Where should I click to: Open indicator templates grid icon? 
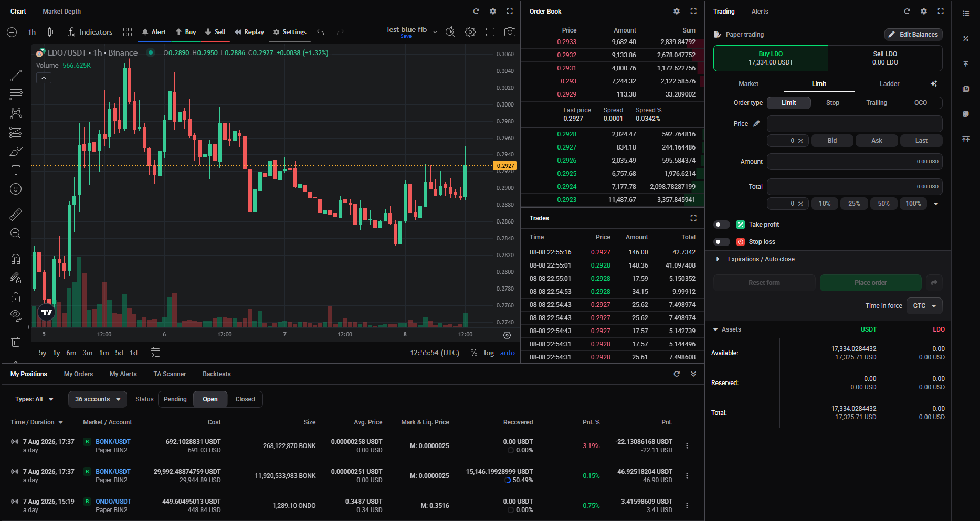coord(128,32)
